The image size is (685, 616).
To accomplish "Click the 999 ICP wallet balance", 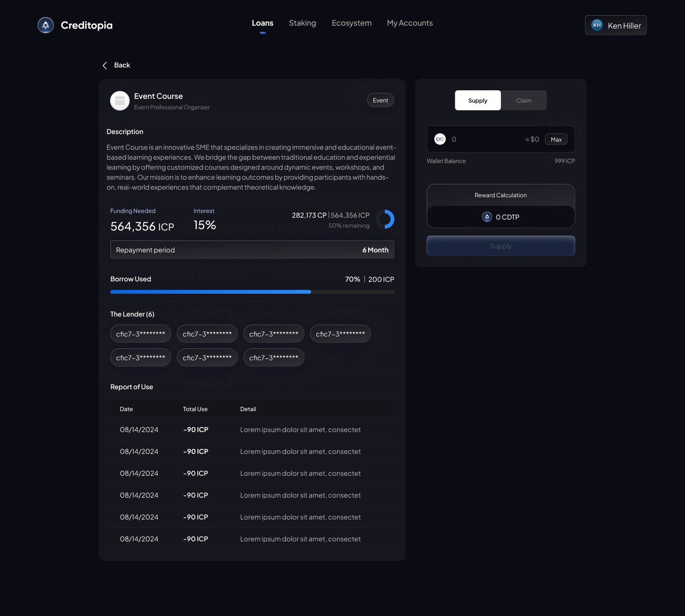I will tap(565, 161).
